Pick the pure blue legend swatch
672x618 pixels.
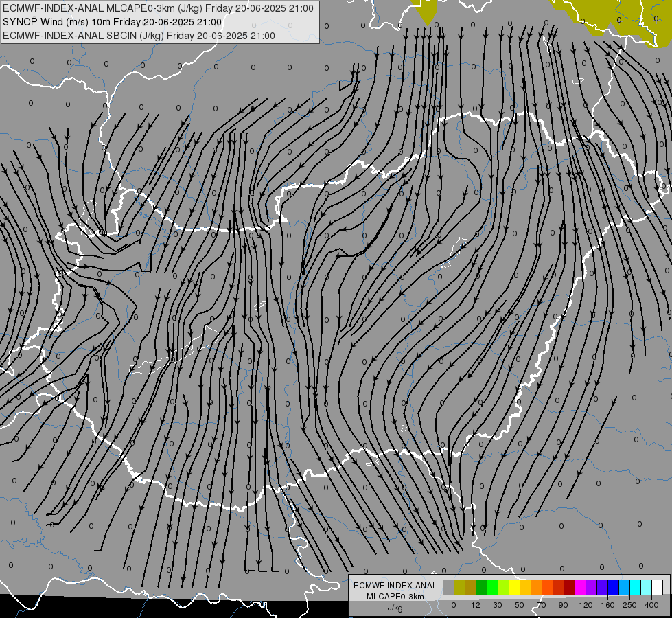pos(613,588)
